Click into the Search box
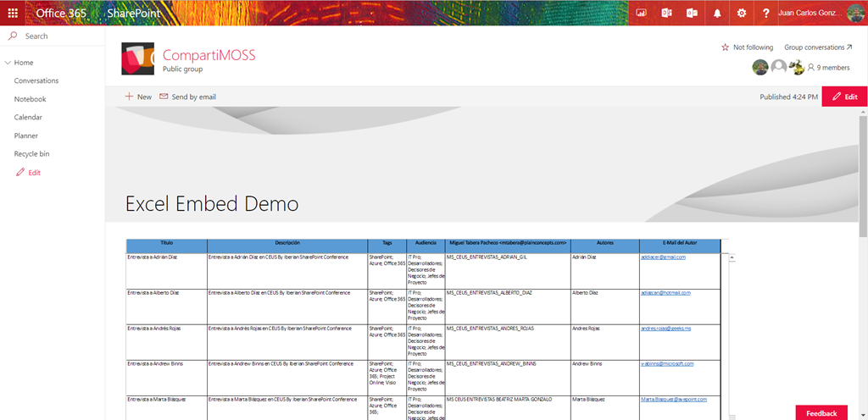868x420 pixels. [53, 36]
